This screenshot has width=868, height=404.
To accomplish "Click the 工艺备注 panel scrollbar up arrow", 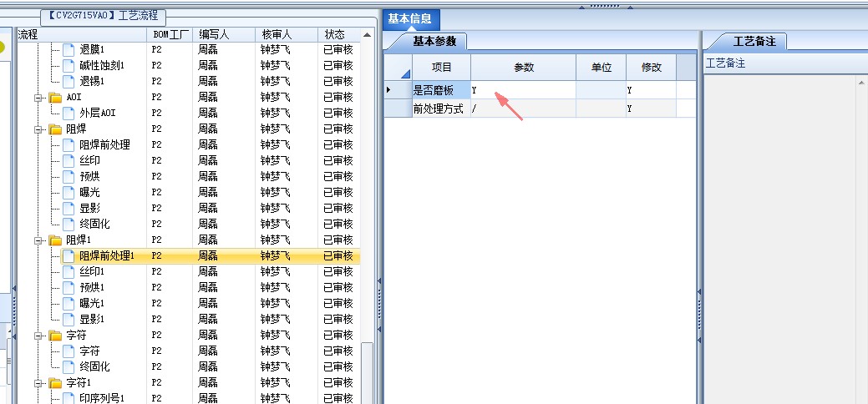I will point(862,82).
